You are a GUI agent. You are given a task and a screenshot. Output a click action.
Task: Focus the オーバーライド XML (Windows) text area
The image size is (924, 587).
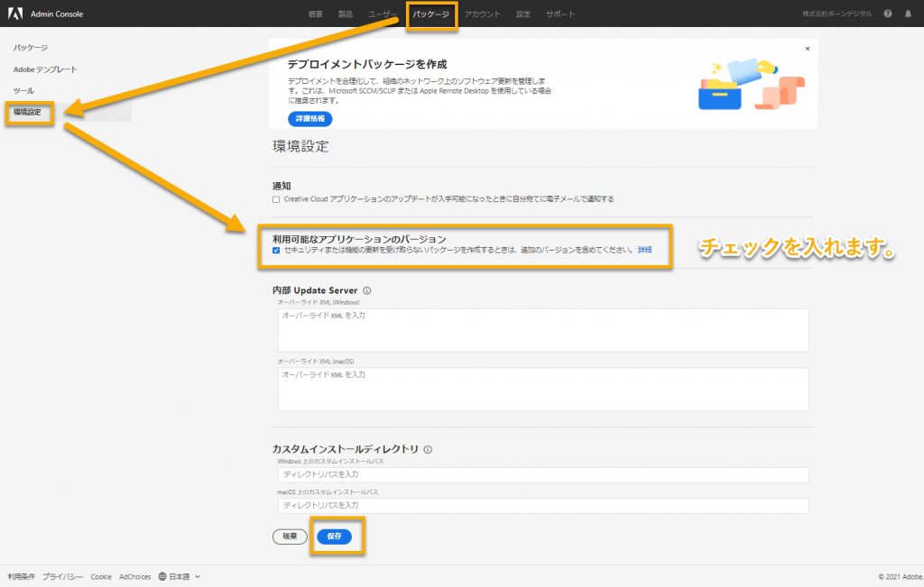click(x=543, y=330)
